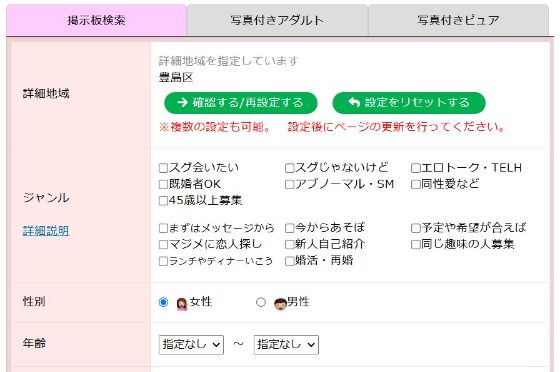
Task: Click the 確認する/再設定する button
Action: [x=241, y=103]
